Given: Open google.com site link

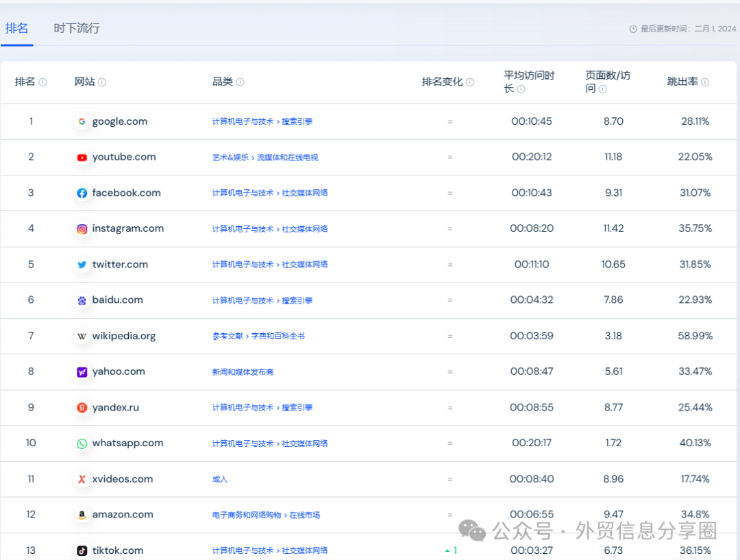Looking at the screenshot, I should 120,121.
